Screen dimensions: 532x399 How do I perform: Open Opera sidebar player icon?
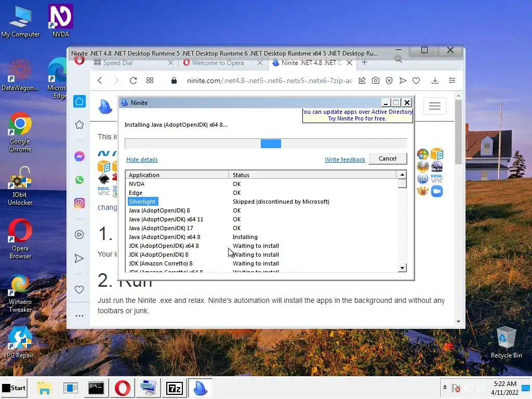[x=79, y=235]
